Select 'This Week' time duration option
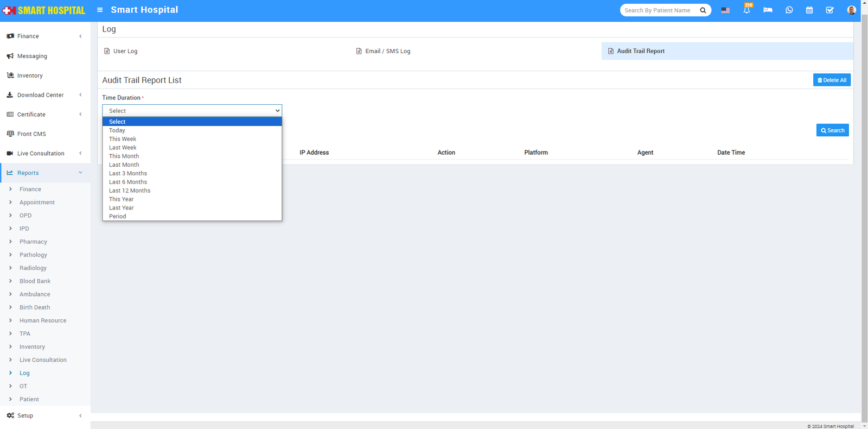This screenshot has height=429, width=868. (x=123, y=139)
